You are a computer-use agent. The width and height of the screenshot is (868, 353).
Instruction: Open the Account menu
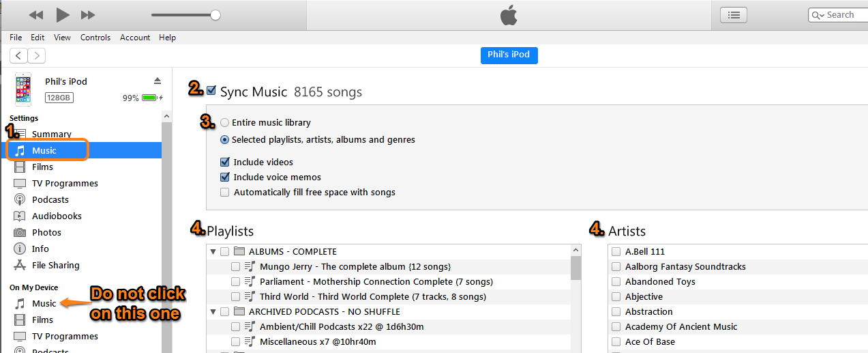[x=135, y=38]
